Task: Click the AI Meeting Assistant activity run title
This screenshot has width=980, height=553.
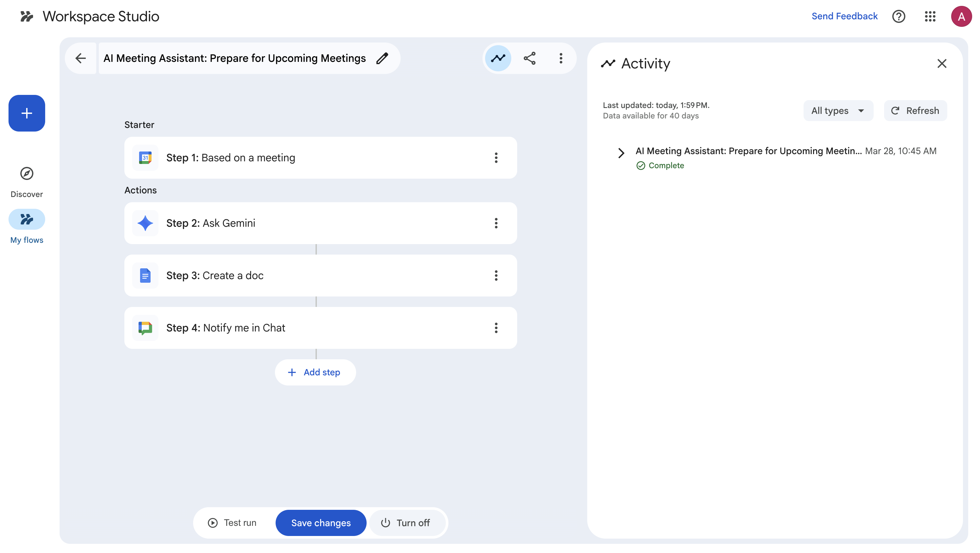Action: 749,151
